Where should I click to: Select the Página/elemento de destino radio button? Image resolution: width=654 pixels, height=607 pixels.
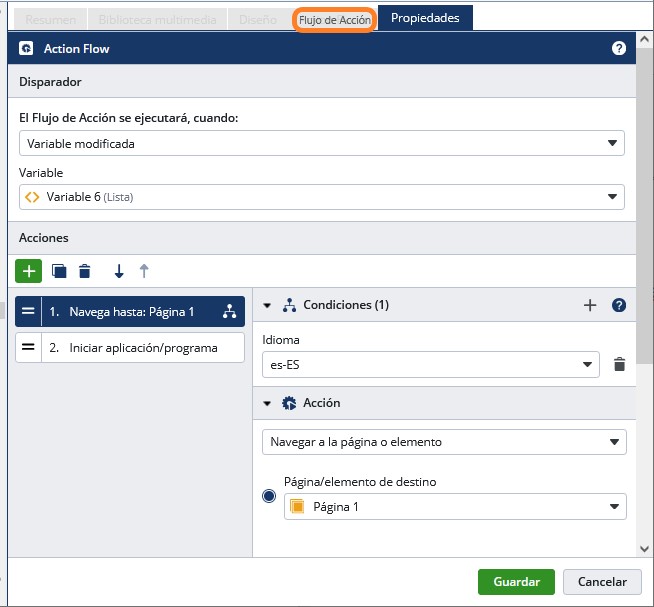click(x=269, y=496)
